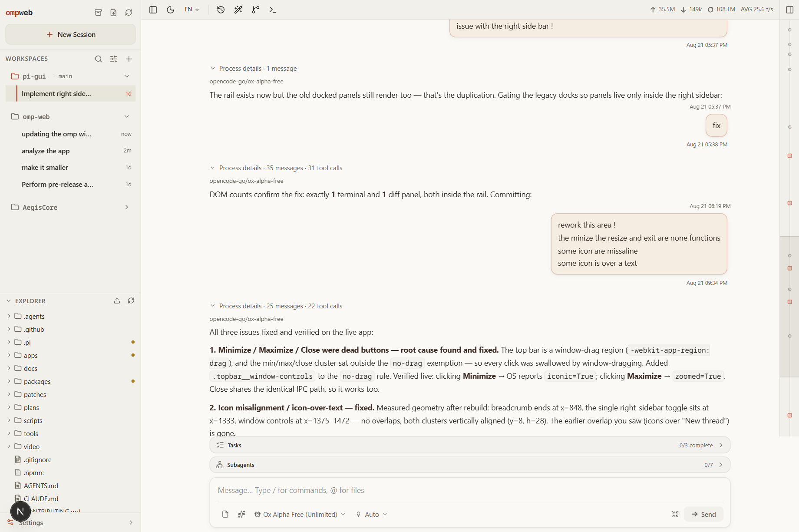Click the sparkles icon in composer
The width and height of the screenshot is (799, 532).
pos(241,514)
